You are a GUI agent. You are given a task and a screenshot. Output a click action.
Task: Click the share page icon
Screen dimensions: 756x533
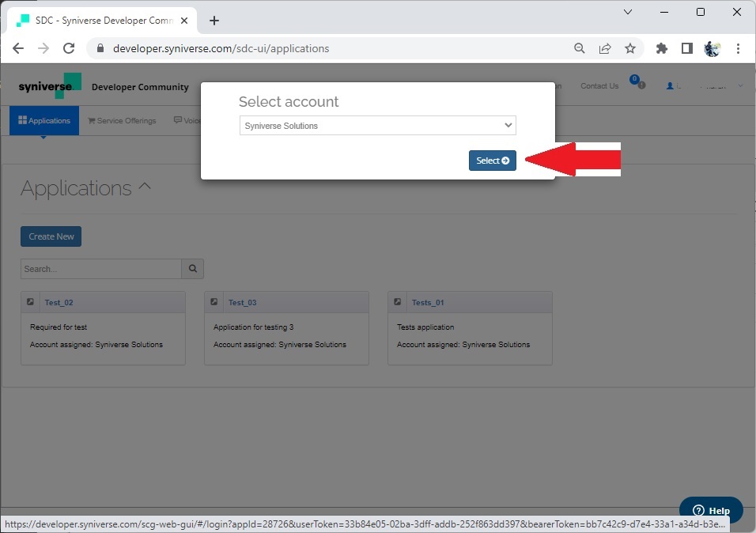point(605,48)
